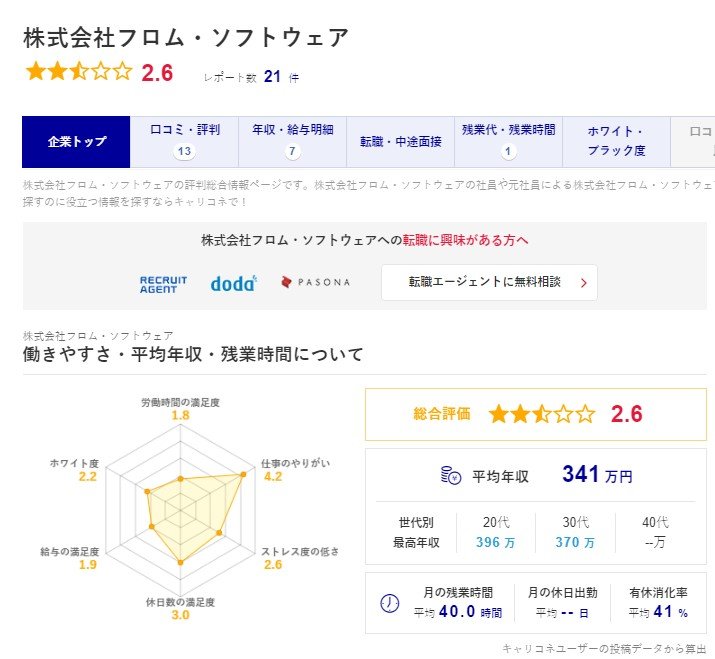Click the 30代 highest salary 370万 value
The height and width of the screenshot is (659, 715).
(x=575, y=543)
